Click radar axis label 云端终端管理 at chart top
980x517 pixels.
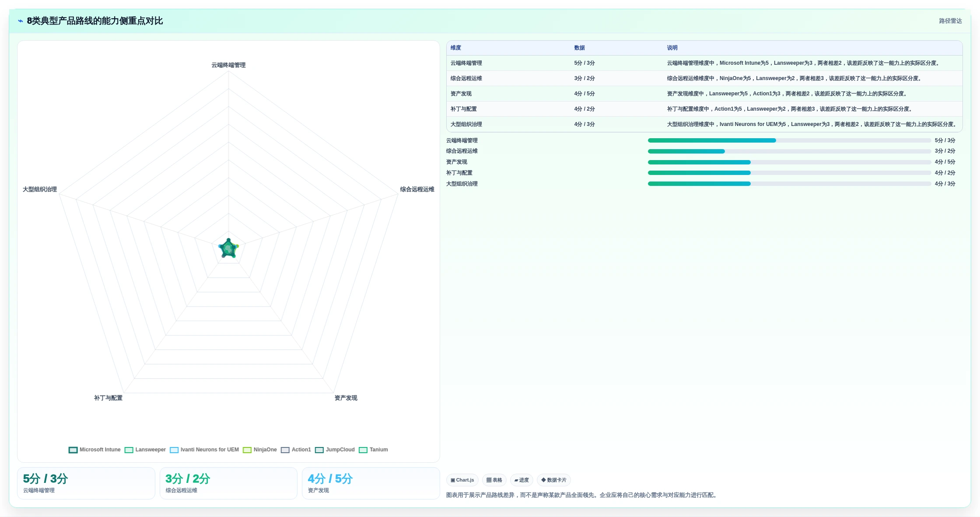pyautogui.click(x=228, y=65)
